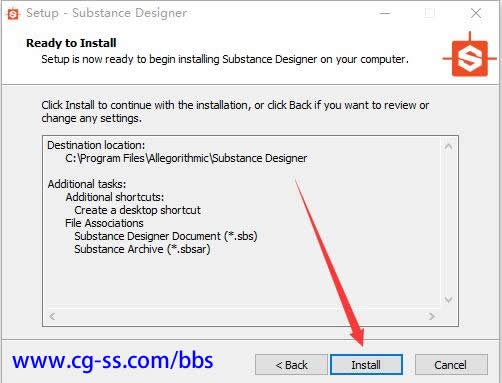Click the summary box scroll-left arrow
Viewport: 502px width, 383px height.
[x=52, y=316]
